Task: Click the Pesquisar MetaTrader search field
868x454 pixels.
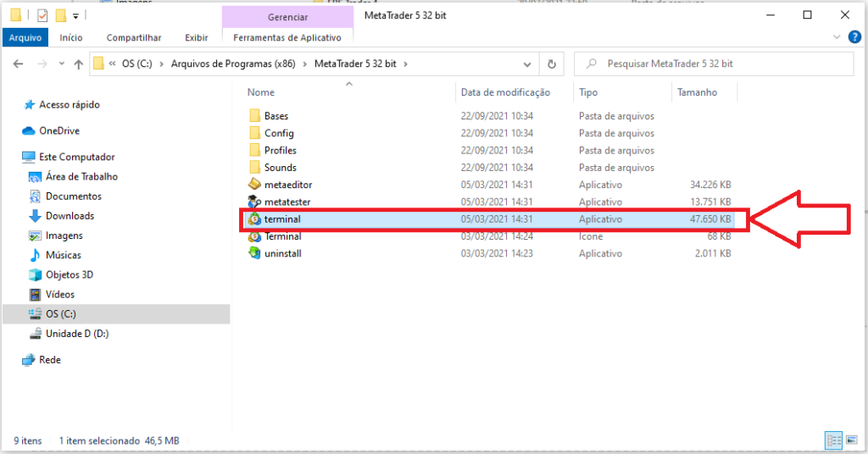Action: [721, 64]
